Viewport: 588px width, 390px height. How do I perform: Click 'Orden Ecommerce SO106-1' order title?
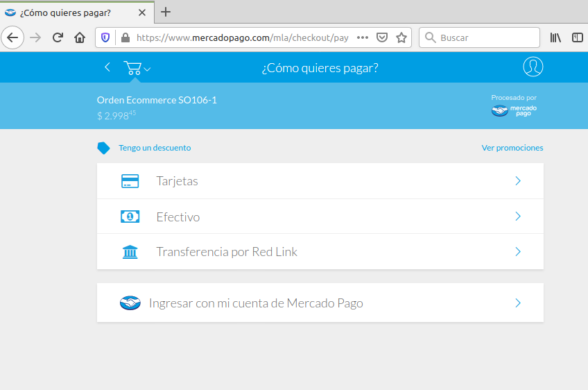157,100
